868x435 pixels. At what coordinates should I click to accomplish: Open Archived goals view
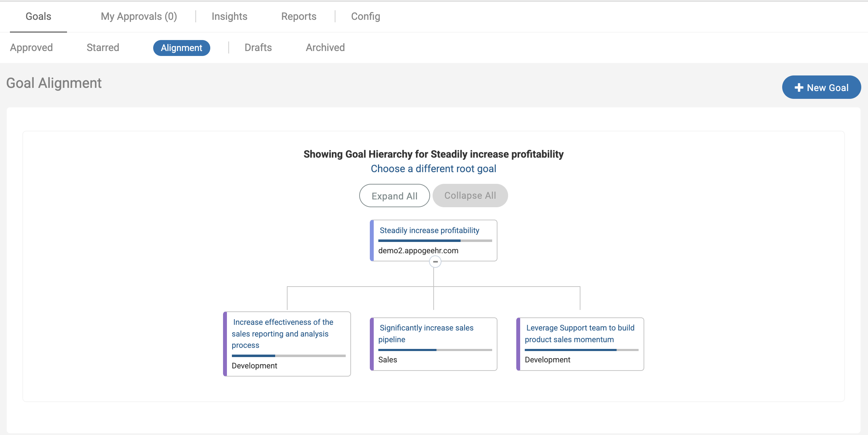pos(325,47)
